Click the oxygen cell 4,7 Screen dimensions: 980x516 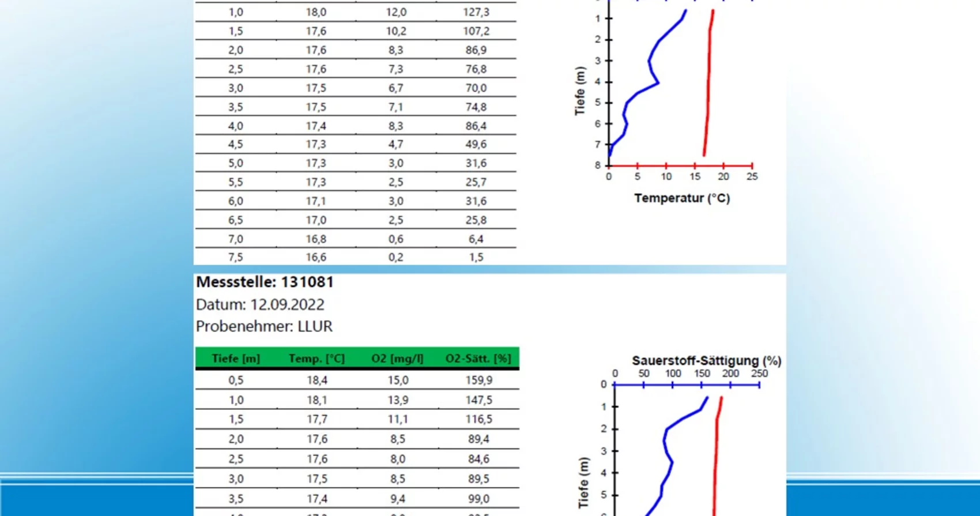(396, 144)
